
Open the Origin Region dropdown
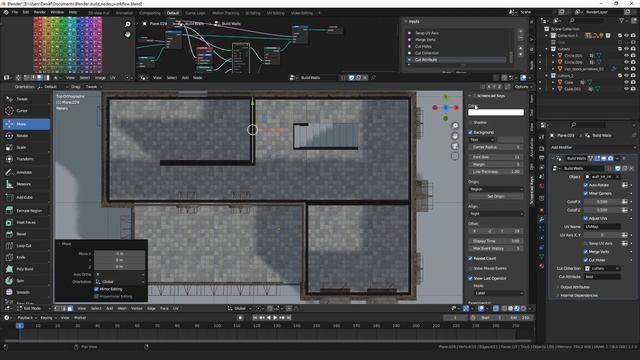[x=496, y=189]
